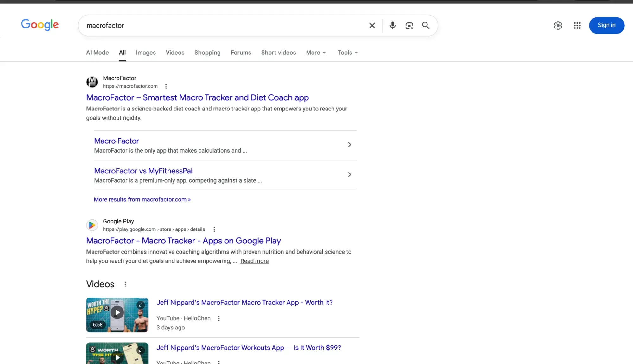Open Jeff Nippard's Macro Tracker Worth It video
The height and width of the screenshot is (364, 633).
[x=244, y=303]
